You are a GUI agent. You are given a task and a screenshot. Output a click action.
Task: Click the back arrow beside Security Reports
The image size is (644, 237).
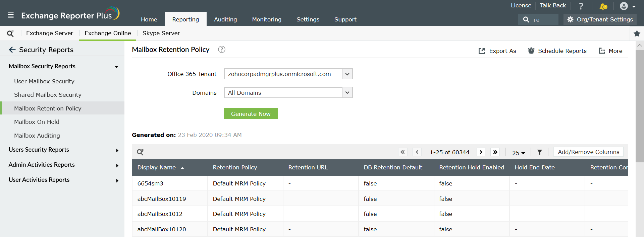click(12, 50)
